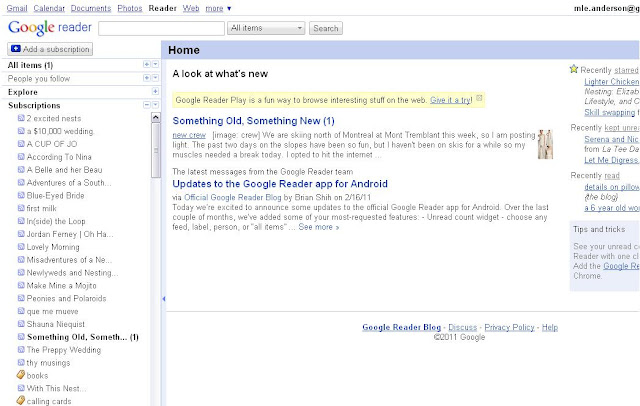Image resolution: width=640 pixels, height=406 pixels.
Task: Click the feed icon beside first milk
Action: pos(21,208)
